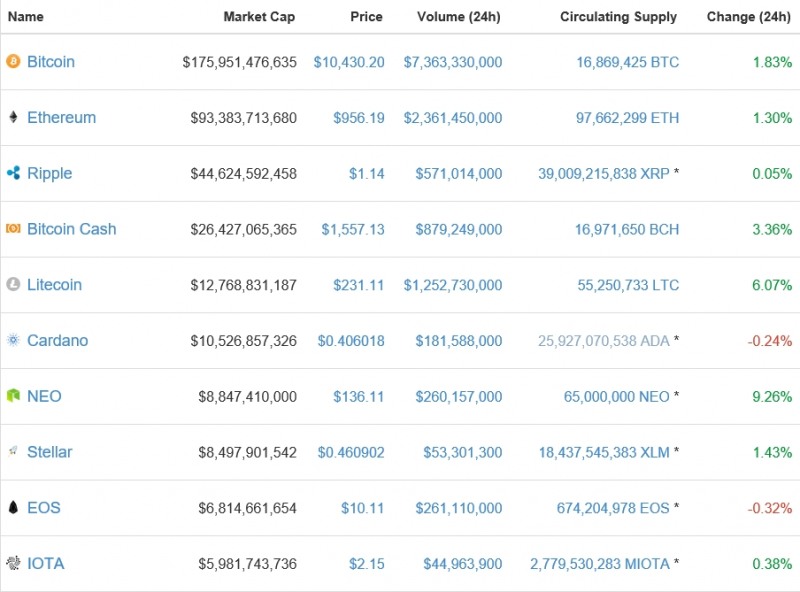
Task: Click the black EOS logo icon
Action: [13, 508]
